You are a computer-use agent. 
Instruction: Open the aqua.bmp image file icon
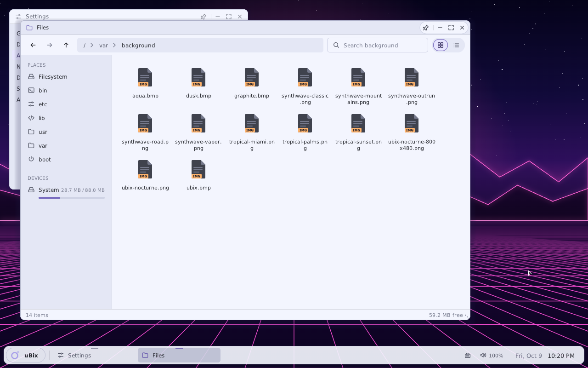pyautogui.click(x=145, y=77)
